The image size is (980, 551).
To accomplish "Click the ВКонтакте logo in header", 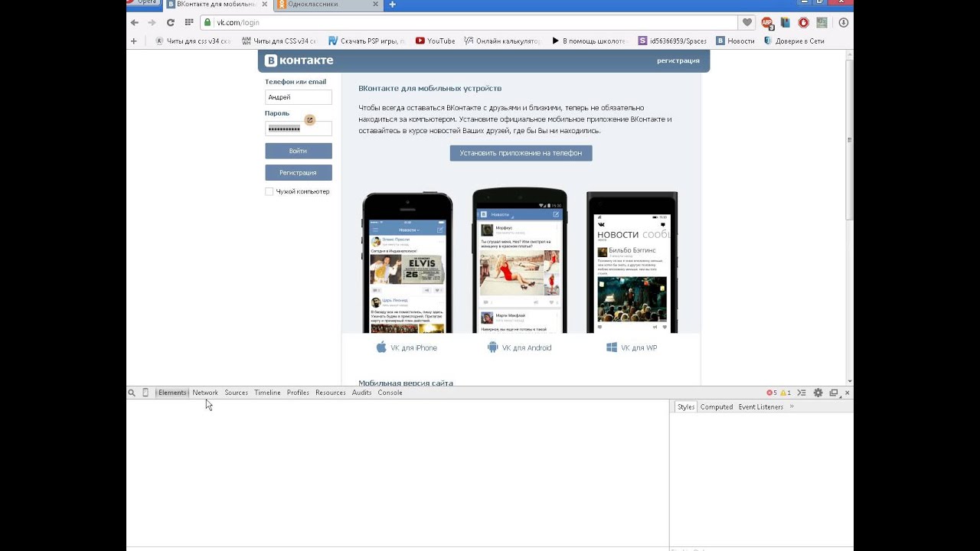I will 299,60.
